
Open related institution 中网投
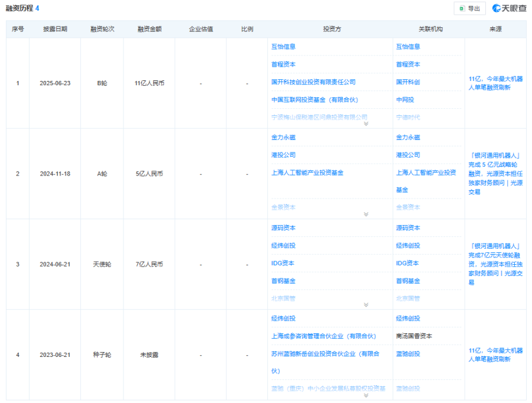tap(405, 100)
